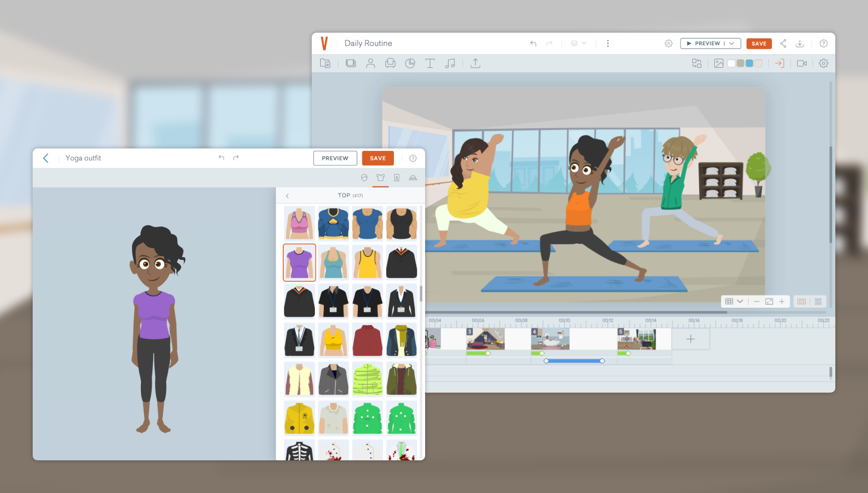Click the SAVE button in Daily Routine
Screen dimensions: 868x493
click(759, 43)
